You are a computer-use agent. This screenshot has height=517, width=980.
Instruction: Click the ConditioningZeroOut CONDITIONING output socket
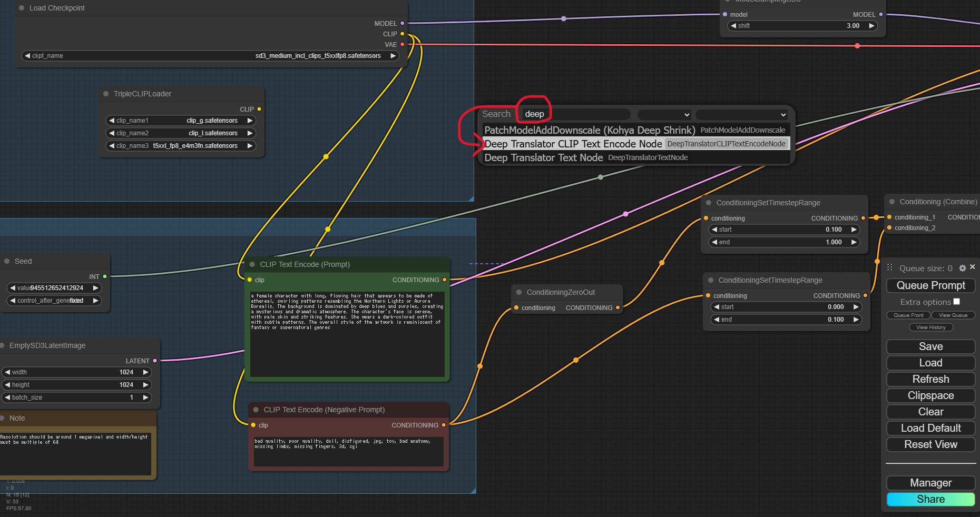[x=618, y=307]
